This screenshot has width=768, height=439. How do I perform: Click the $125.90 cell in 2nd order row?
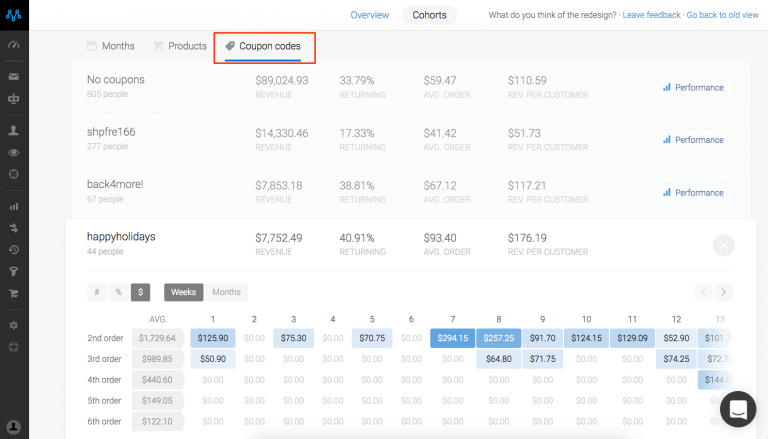(x=213, y=338)
